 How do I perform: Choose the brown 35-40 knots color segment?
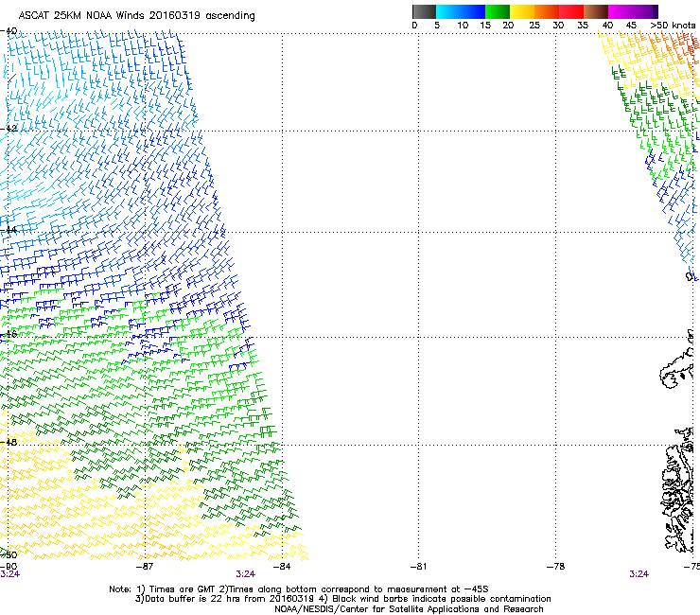[x=596, y=11]
